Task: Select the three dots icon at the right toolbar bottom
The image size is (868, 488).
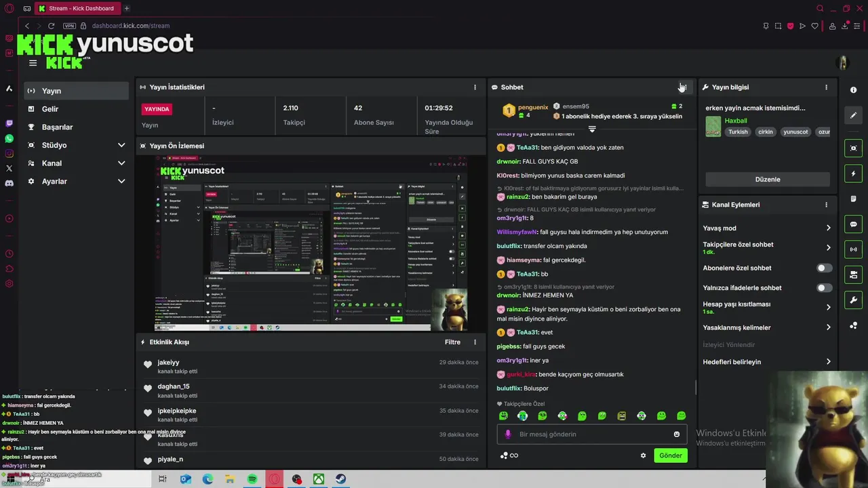Action: 853,325
